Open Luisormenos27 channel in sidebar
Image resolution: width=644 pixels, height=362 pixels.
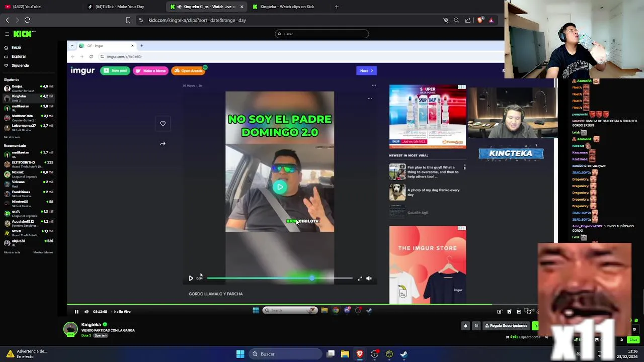click(29, 127)
